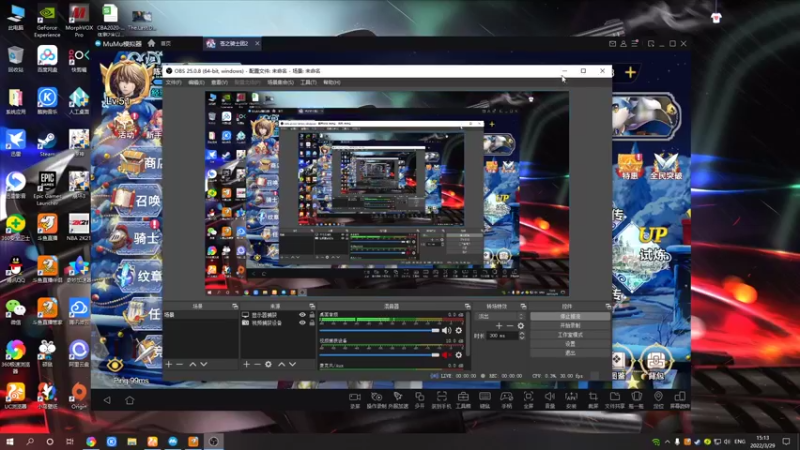This screenshot has width=800, height=450.
Task: Click the transition duration 300 ms field
Action: (502, 336)
